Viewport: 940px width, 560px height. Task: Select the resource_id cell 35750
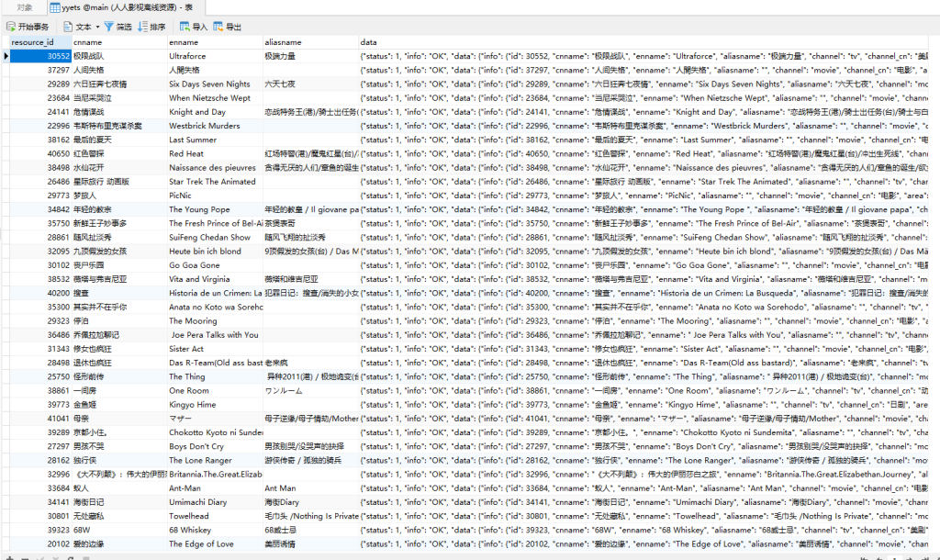[x=40, y=223]
